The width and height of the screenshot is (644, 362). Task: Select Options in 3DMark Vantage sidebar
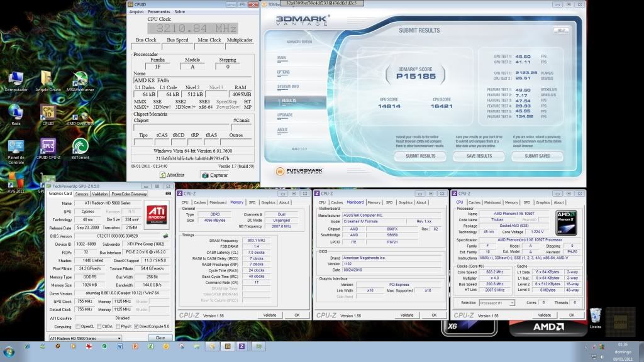coord(284,72)
